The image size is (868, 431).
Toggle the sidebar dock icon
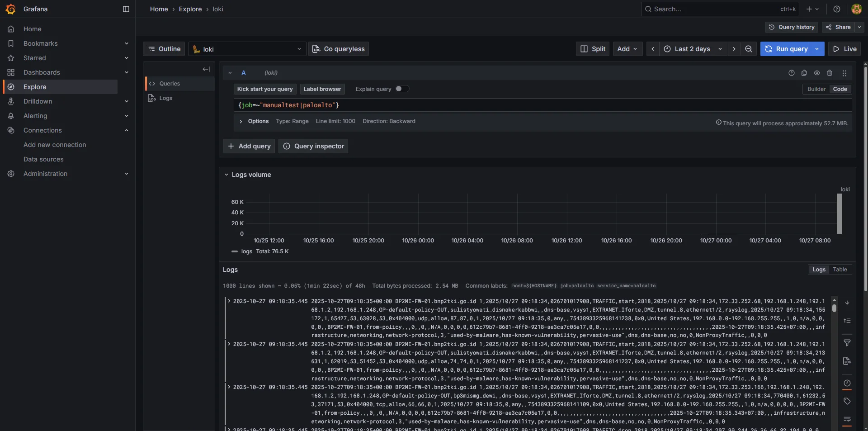pyautogui.click(x=126, y=9)
